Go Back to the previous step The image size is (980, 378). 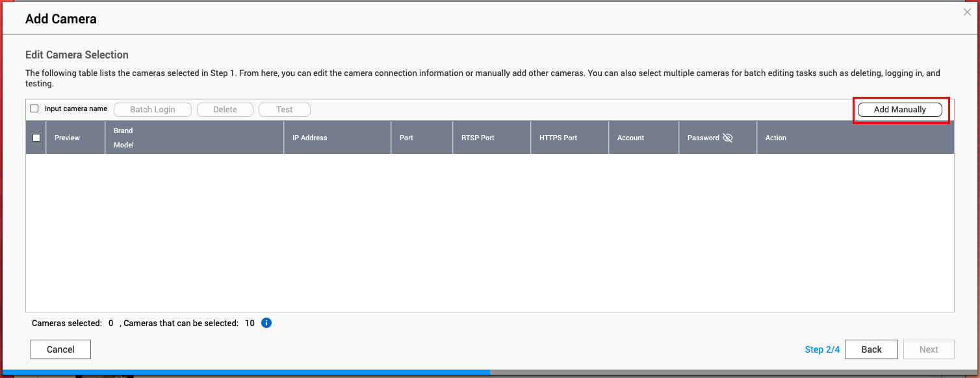(871, 349)
